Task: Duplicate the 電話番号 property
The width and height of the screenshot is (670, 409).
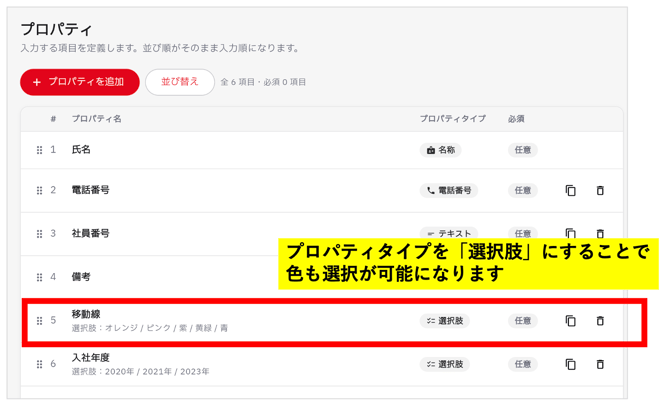Action: point(570,191)
